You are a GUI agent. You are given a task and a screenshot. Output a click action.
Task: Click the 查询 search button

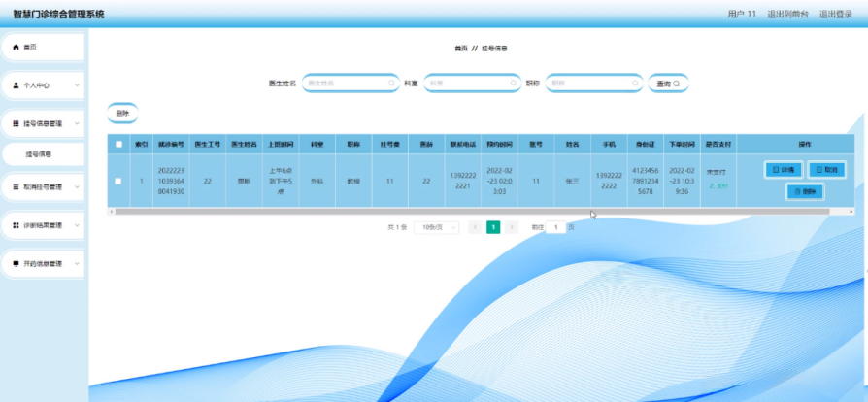tap(668, 84)
